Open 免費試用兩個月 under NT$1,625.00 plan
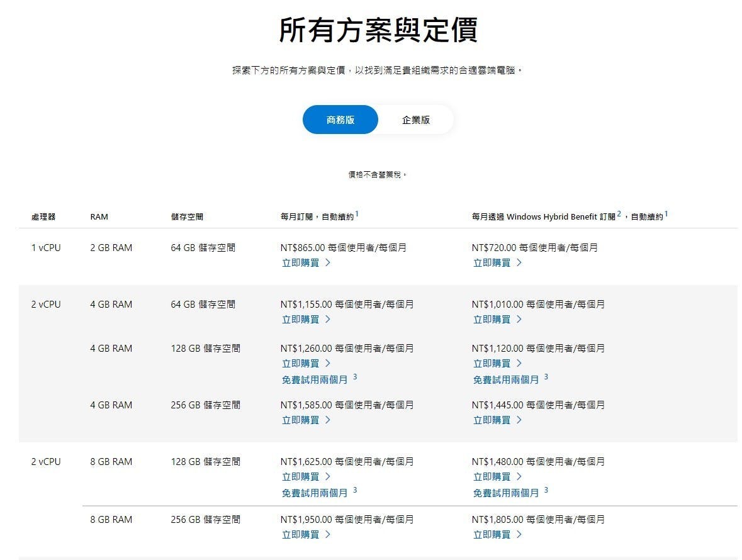The image size is (742, 560). click(x=315, y=493)
